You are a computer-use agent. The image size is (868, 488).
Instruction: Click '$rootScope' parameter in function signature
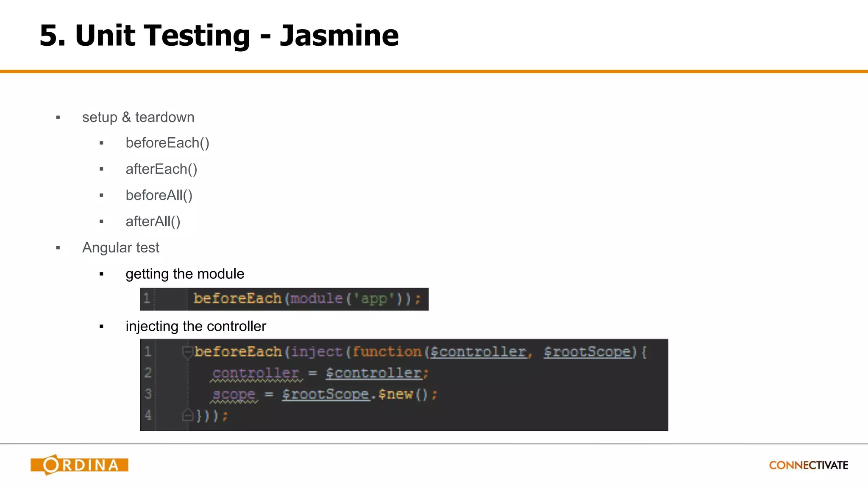pyautogui.click(x=587, y=352)
